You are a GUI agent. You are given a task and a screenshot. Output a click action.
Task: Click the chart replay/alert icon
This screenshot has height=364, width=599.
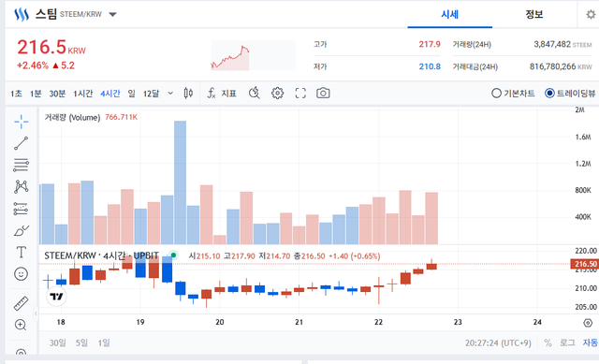255,94
